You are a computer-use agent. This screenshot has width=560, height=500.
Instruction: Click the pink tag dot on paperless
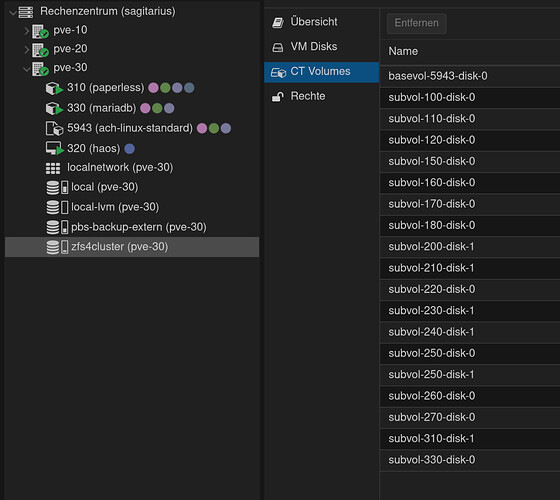153,88
